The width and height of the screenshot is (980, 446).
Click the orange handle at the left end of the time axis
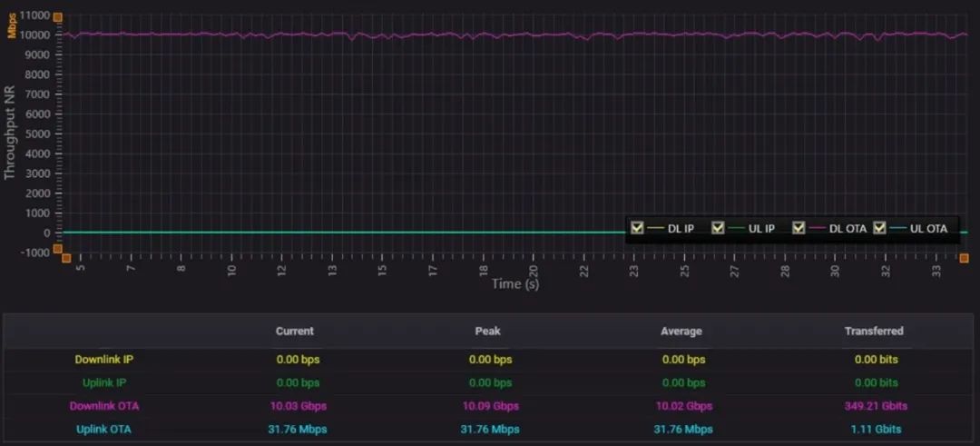[x=65, y=259]
